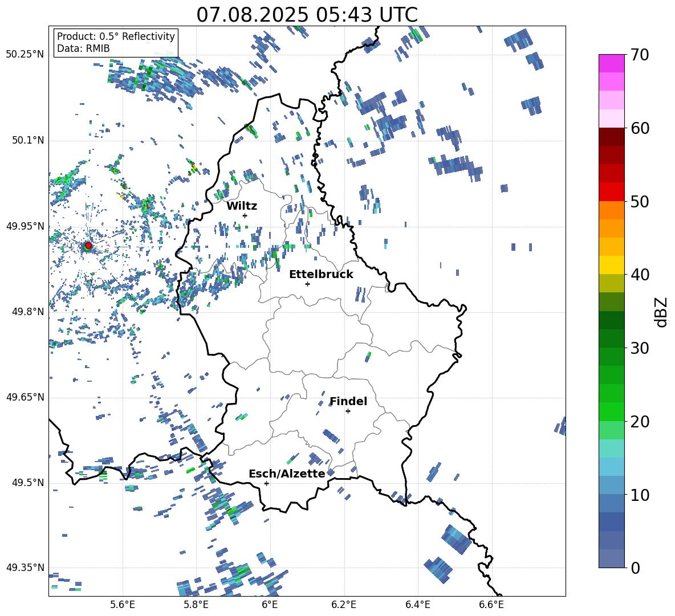Click the Wiltz station cross marker
The width and height of the screenshot is (675, 616).
[x=245, y=215]
